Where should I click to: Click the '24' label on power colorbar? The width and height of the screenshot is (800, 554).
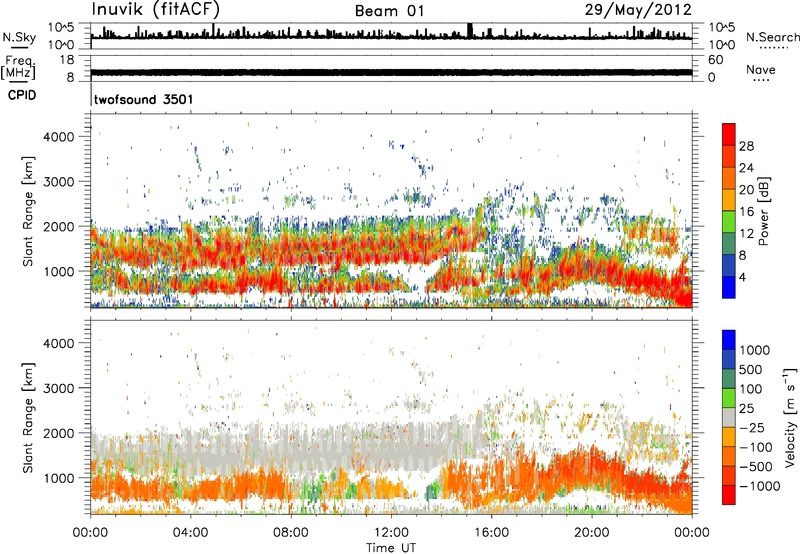(x=746, y=168)
